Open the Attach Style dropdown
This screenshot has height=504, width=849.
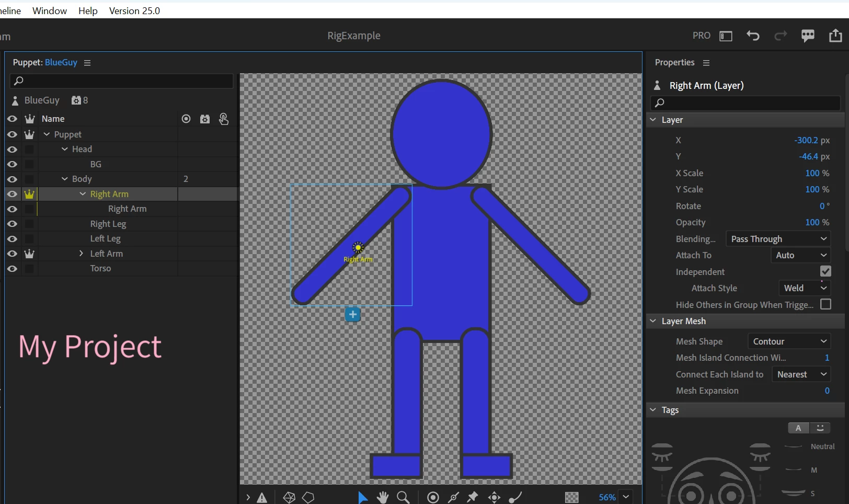[805, 288]
